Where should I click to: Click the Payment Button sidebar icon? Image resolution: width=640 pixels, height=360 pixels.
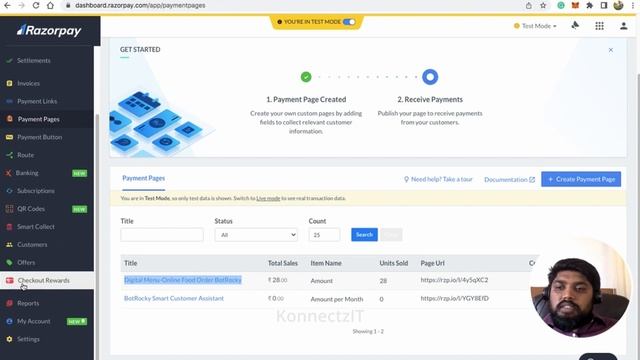coord(9,137)
